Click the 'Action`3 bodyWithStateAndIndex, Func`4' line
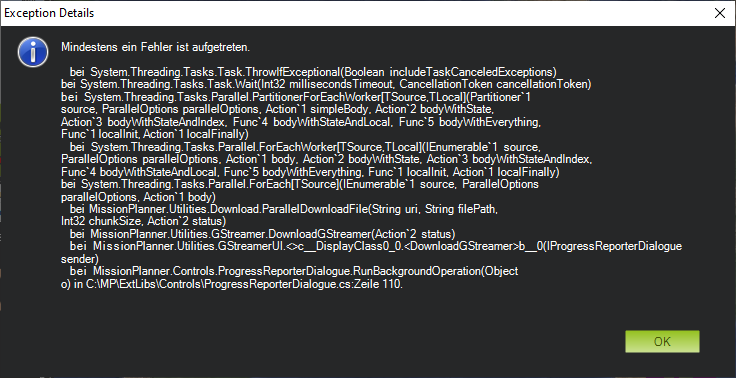This screenshot has height=378, width=736. pos(301,122)
